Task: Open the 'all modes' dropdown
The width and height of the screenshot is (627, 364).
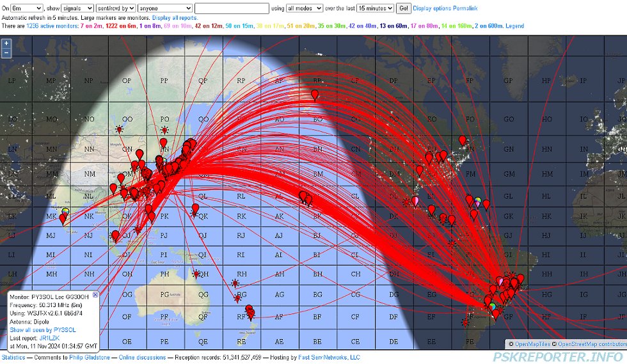Action: point(305,8)
